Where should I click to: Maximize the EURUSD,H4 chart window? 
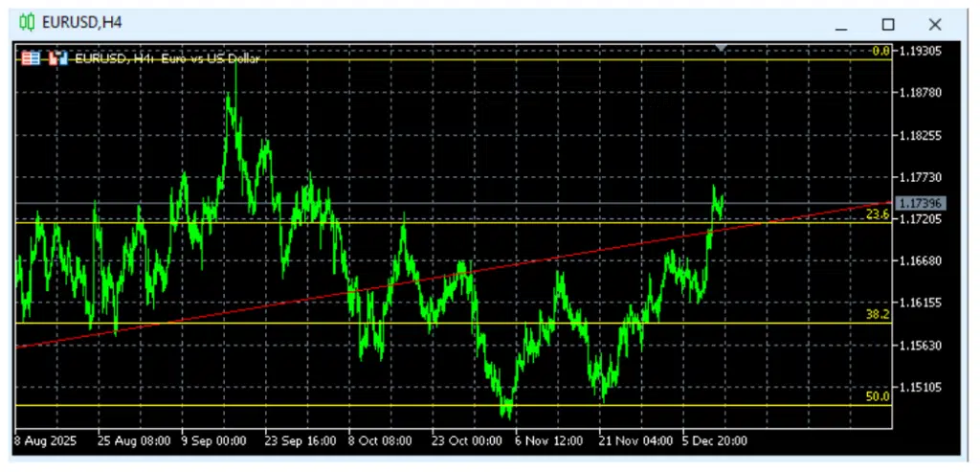888,24
